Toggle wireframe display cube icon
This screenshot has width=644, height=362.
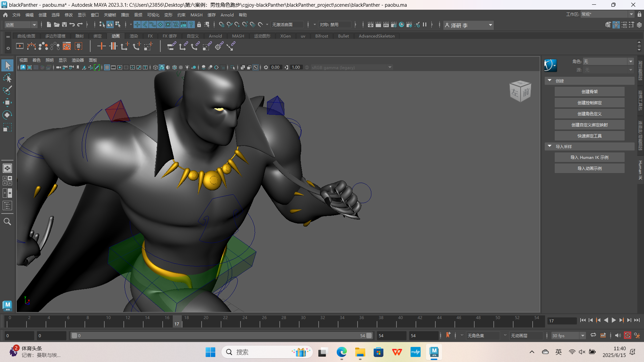155,67
